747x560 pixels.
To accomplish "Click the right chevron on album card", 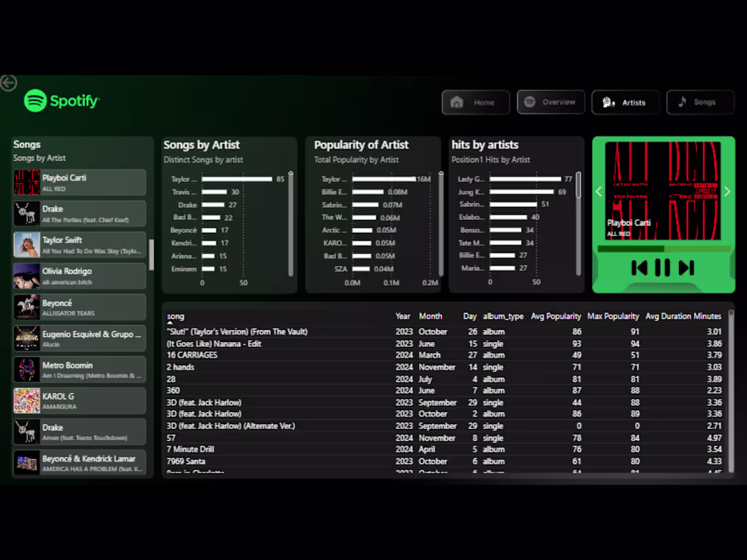I will pyautogui.click(x=727, y=191).
